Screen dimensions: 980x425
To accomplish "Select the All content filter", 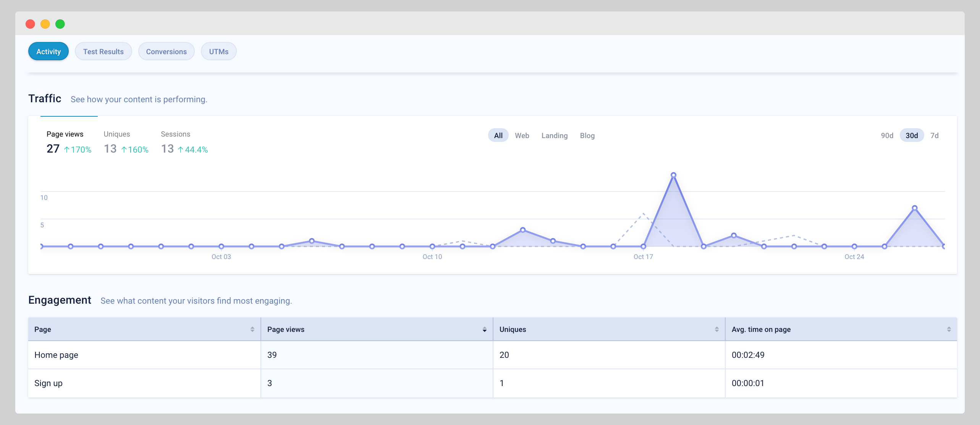I will pos(498,135).
